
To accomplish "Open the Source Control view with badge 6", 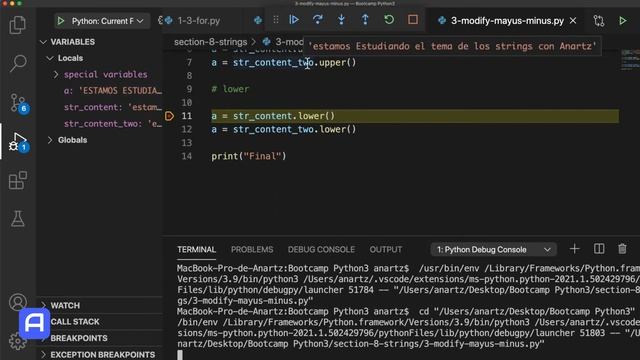I will (x=18, y=102).
